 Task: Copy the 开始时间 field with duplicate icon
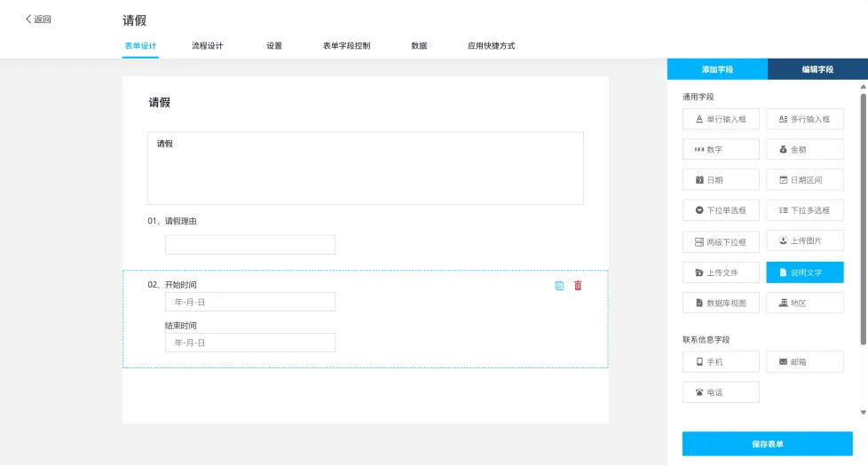point(559,286)
